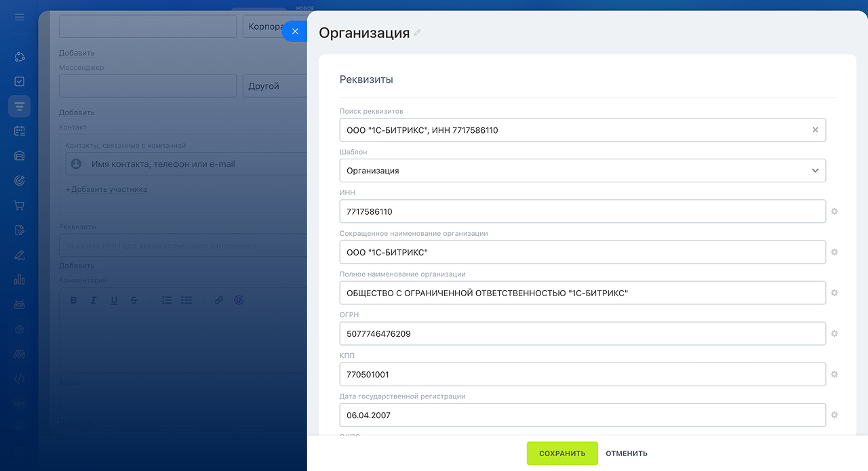This screenshot has height=471, width=868.
Task: Click the Мессенджер text input field
Action: pos(148,86)
